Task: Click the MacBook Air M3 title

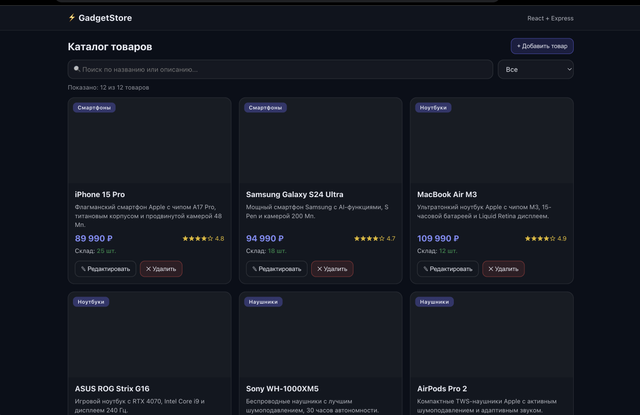Action: tap(447, 195)
